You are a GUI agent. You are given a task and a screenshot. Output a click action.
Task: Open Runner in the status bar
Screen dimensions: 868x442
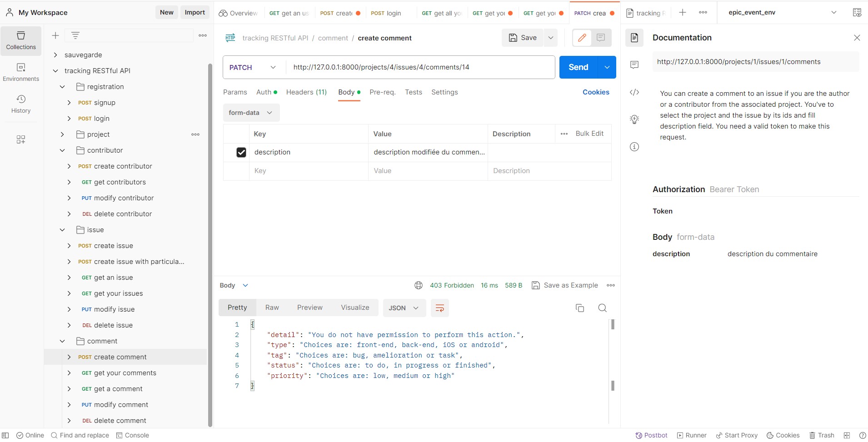692,435
